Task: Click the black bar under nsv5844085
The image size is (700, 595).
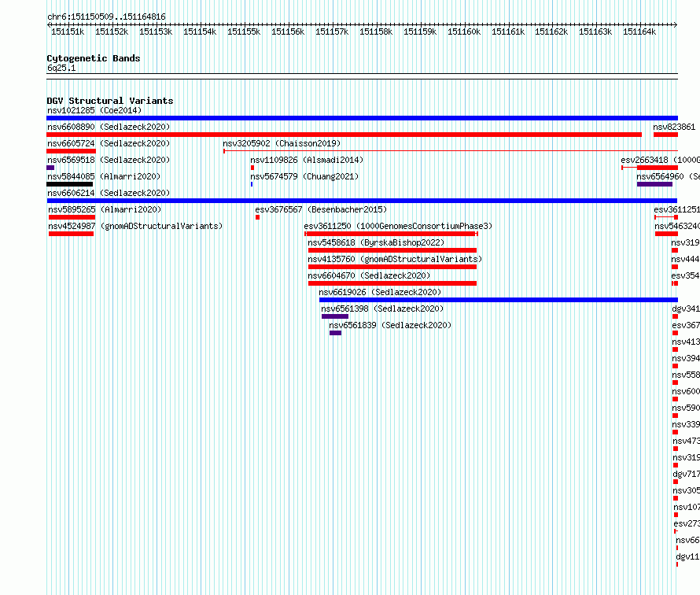Action: coord(70,184)
